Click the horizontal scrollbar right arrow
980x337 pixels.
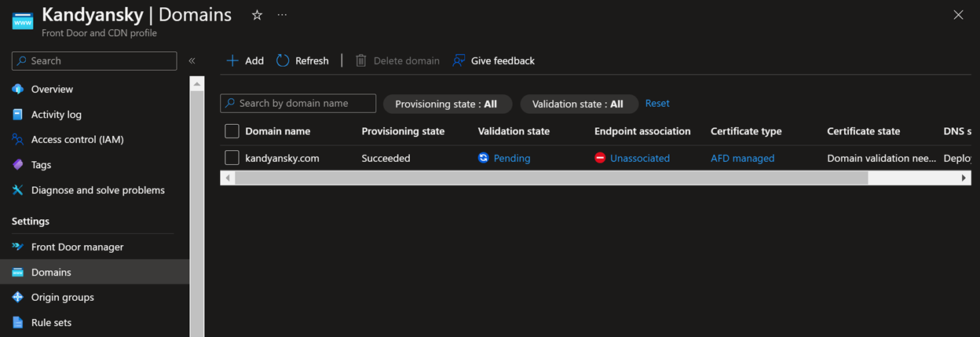pyautogui.click(x=964, y=178)
